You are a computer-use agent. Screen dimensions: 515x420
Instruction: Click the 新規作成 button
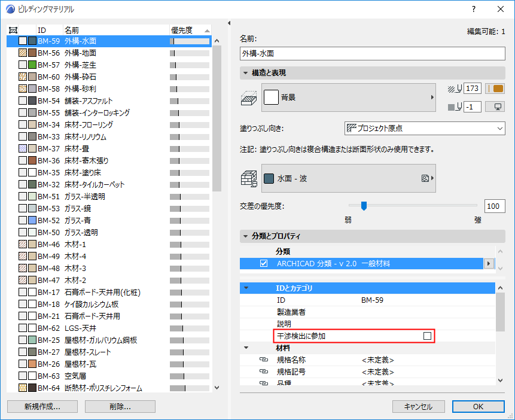point(42,406)
